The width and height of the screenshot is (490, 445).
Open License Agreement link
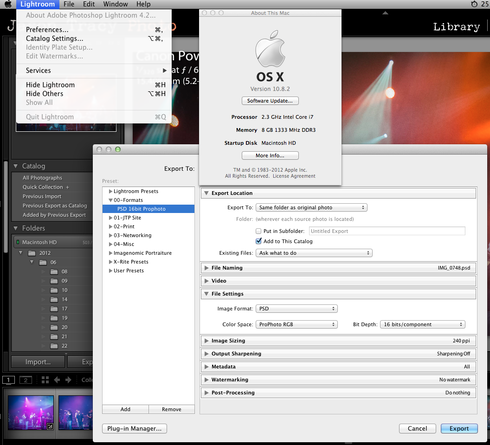click(294, 176)
